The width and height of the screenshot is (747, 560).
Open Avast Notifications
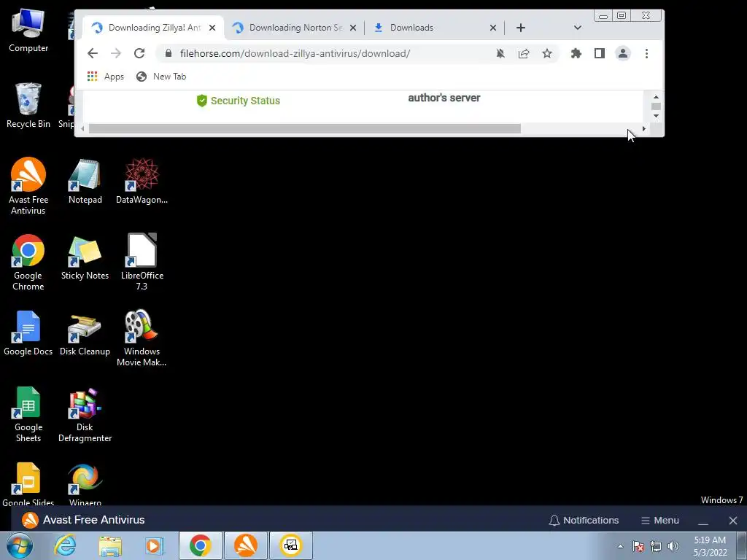coord(584,520)
